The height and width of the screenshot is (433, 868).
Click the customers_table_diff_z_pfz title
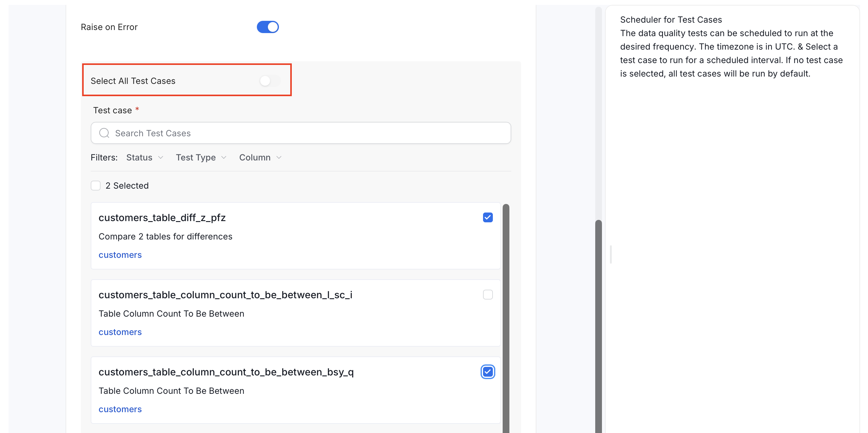point(162,218)
